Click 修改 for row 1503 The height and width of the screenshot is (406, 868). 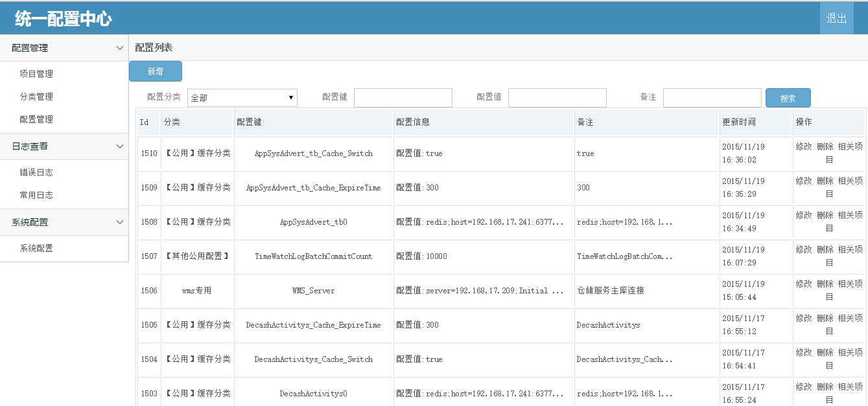click(x=804, y=387)
